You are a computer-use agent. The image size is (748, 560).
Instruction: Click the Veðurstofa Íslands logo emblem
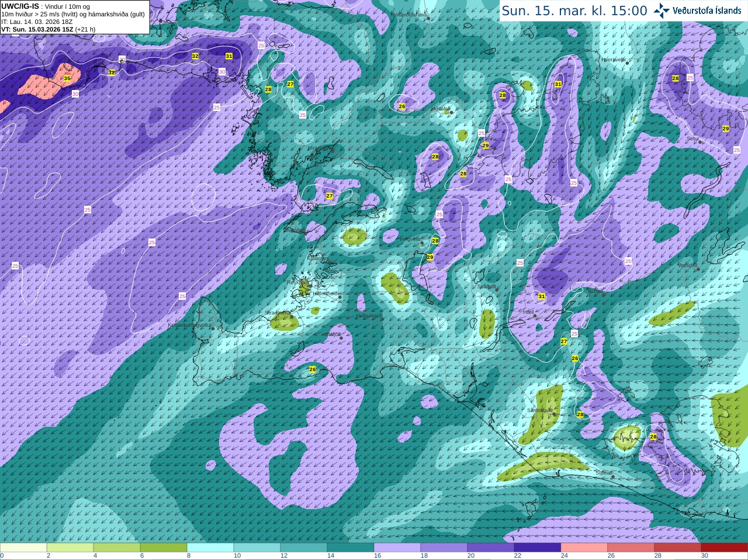pyautogui.click(x=662, y=11)
